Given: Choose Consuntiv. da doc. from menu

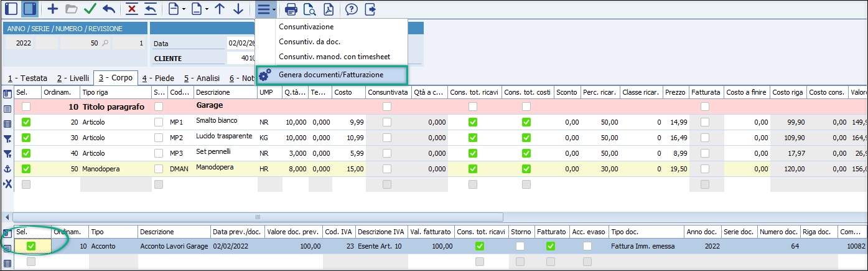Looking at the screenshot, I should click(x=309, y=42).
